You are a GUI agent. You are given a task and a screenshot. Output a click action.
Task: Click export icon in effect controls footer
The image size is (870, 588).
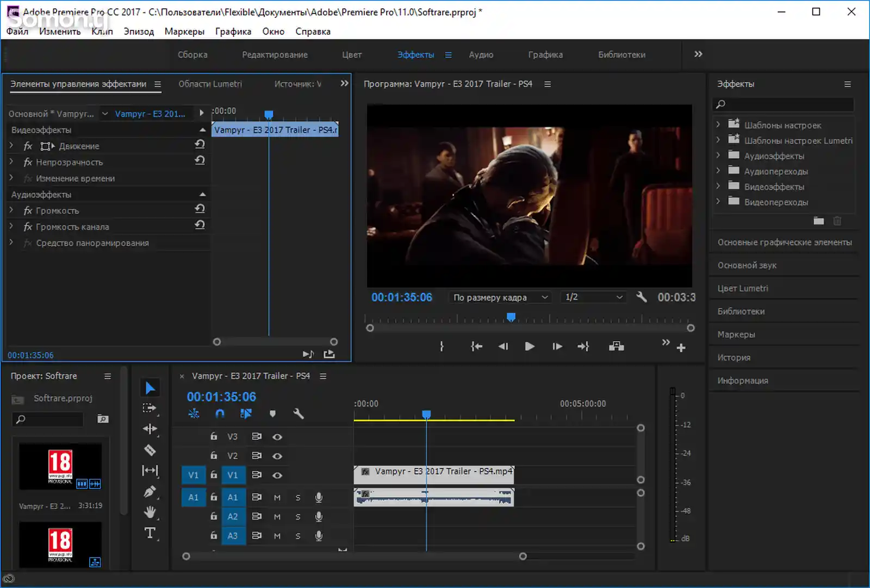329,354
